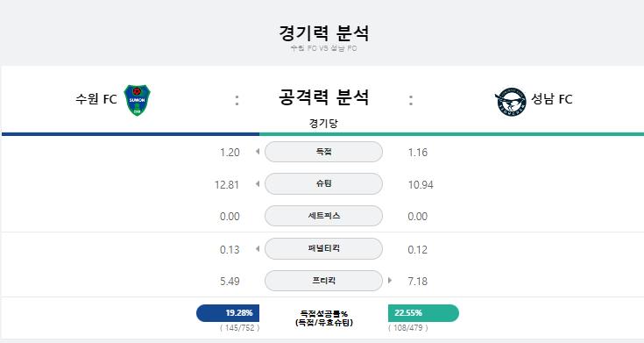Click the 공격력 분석 section heading
The image size is (644, 343).
point(323,97)
